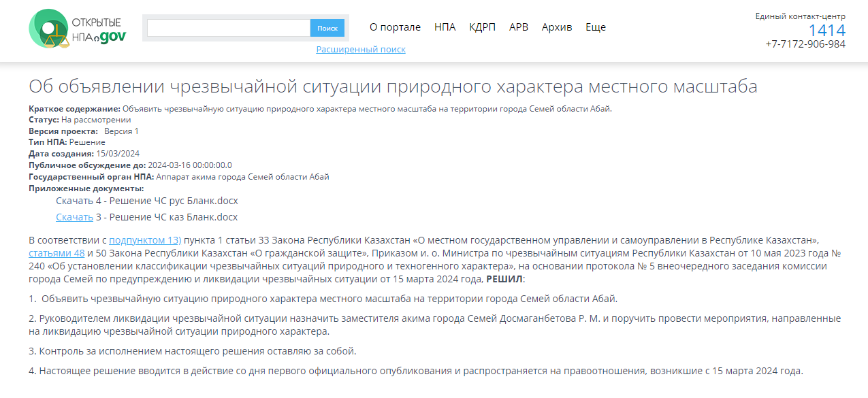Click the 1414 contact-center number

coord(826,31)
